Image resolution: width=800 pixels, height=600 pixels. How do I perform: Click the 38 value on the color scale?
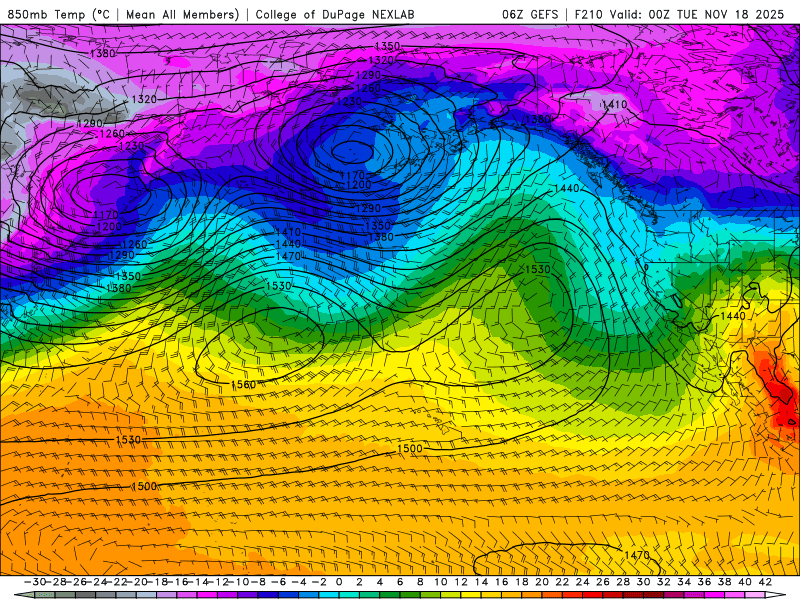(x=724, y=582)
